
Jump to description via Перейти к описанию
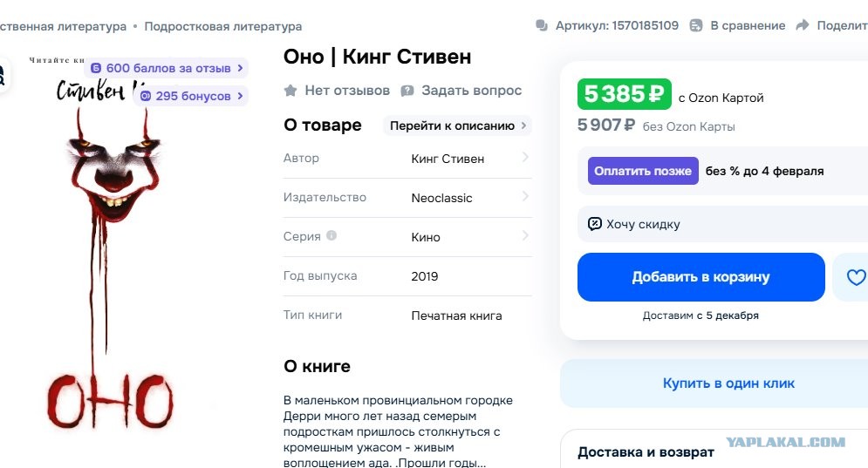point(457,125)
